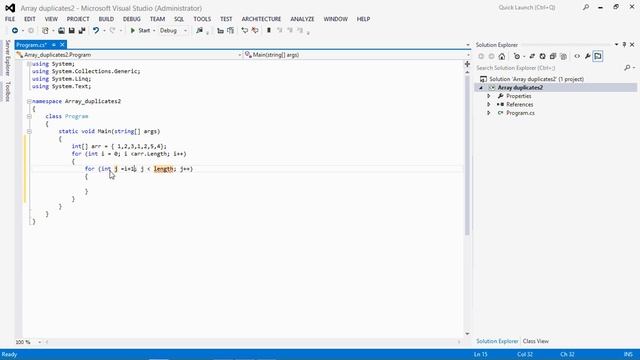Click the Refresh icon in Solution Explorer
This screenshot has height=360, width=640.
(542, 57)
